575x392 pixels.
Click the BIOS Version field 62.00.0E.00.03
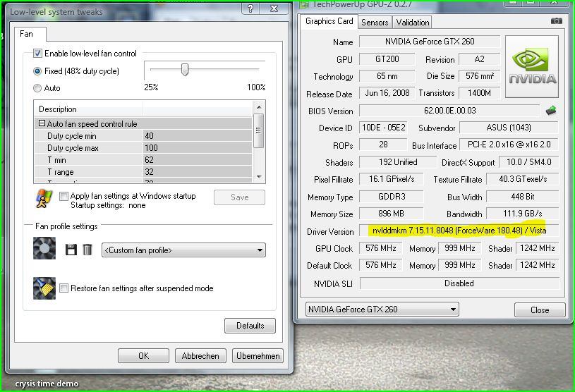449,111
